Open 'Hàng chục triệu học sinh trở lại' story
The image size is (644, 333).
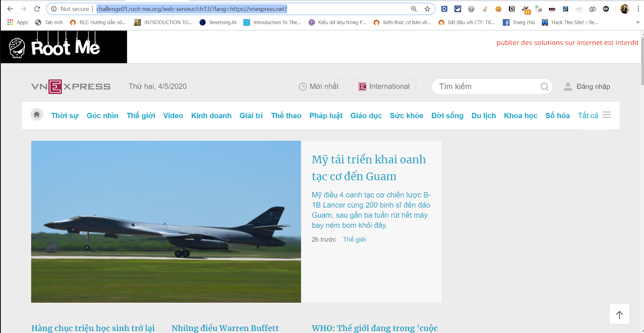click(x=93, y=328)
